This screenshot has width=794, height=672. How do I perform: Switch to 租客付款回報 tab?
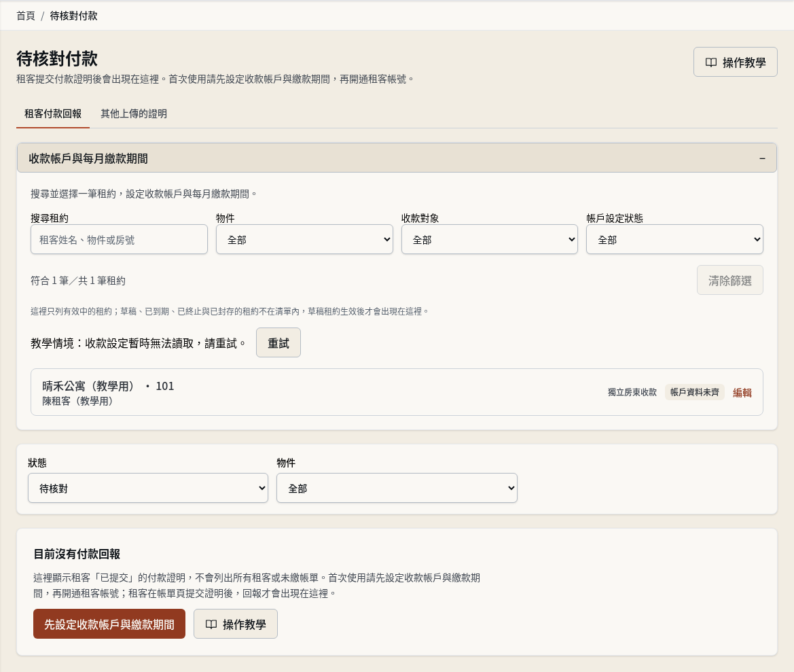click(53, 113)
